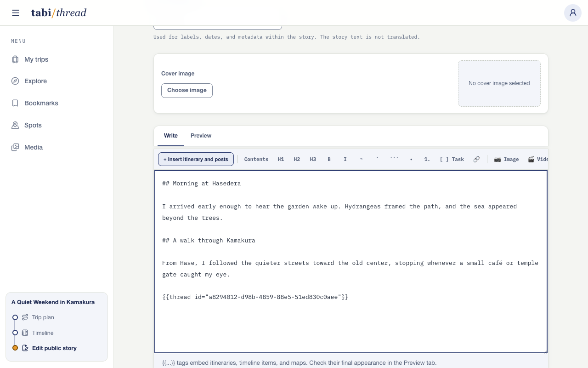Viewport: 588px width, 368px height.
Task: Open the user profile avatar
Action: (573, 13)
